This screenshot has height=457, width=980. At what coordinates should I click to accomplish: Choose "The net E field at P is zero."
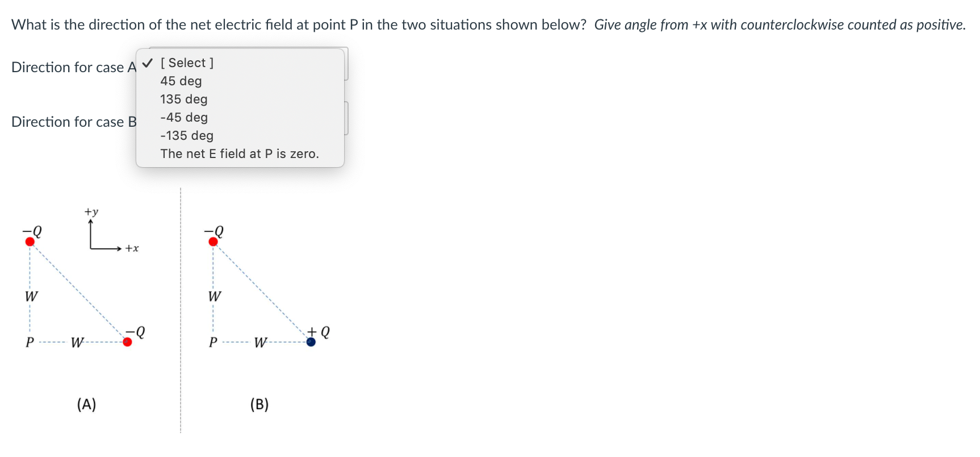point(240,154)
